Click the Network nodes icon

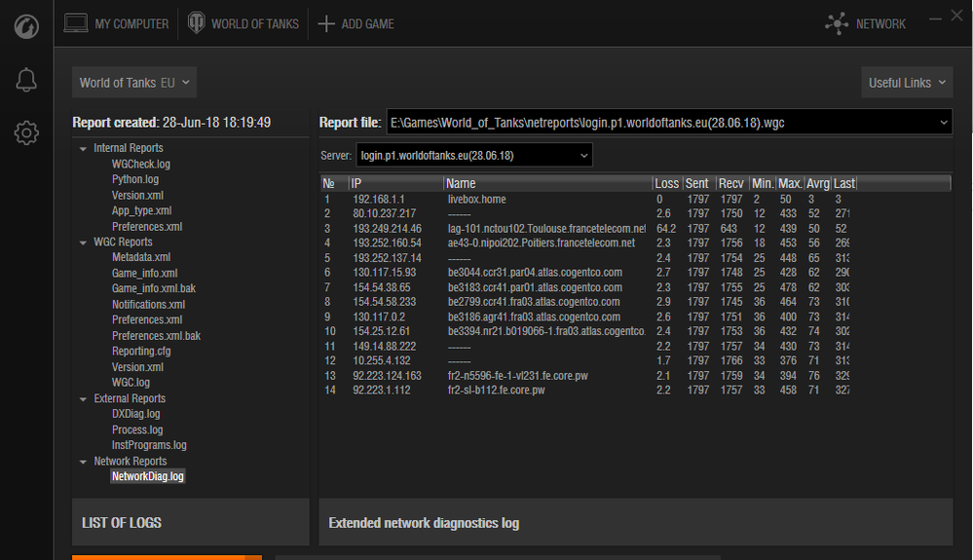[837, 23]
